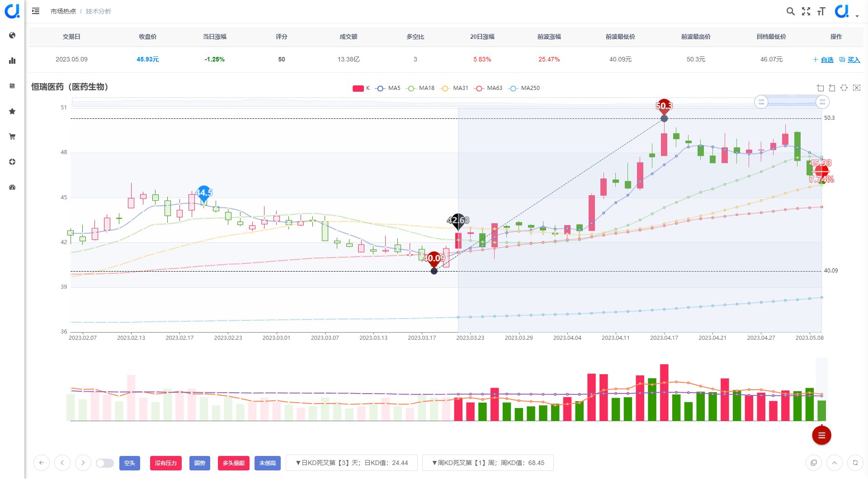This screenshot has width=868, height=479.
Task: Expand the 日KD死叉 indicator box
Action: pos(352,463)
